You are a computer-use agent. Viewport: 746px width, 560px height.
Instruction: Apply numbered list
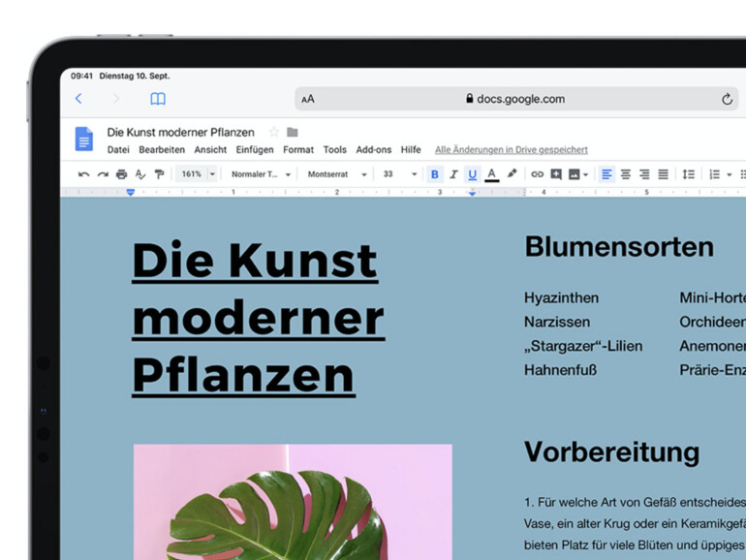[x=714, y=174]
